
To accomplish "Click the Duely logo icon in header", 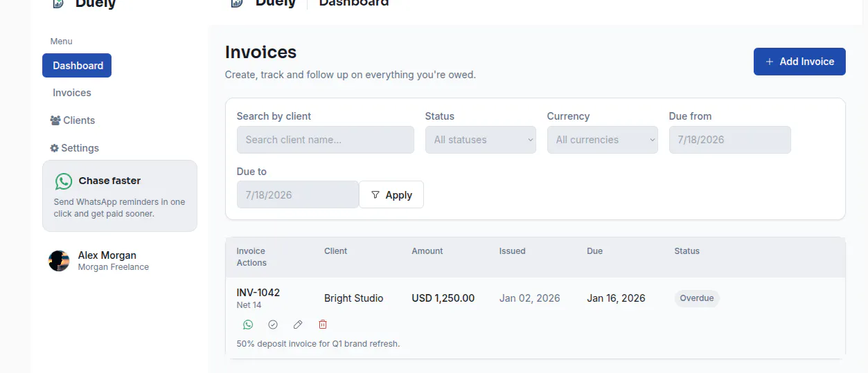I will (237, 3).
